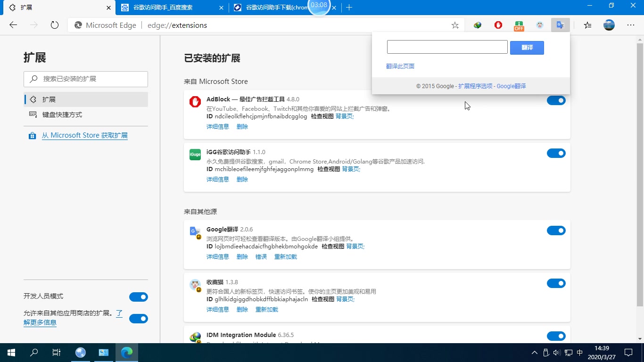Click Google Translate toolbar icon
The width and height of the screenshot is (644, 362).
[x=560, y=25]
